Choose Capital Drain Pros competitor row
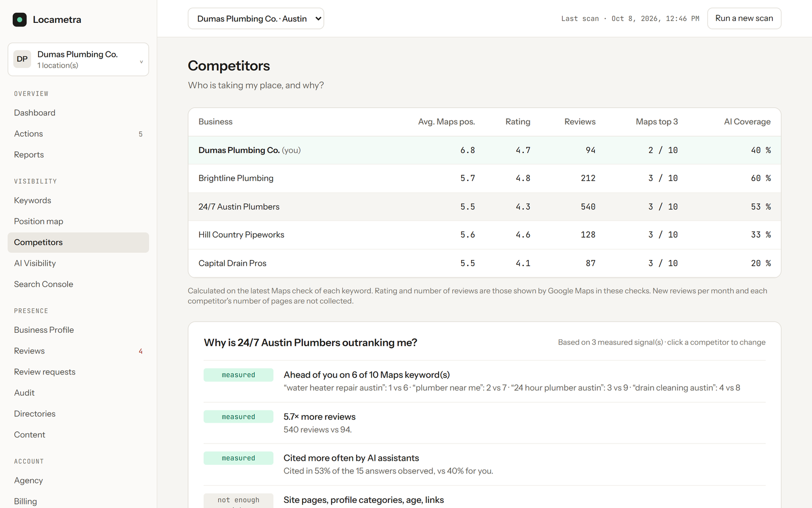This screenshot has width=812, height=508. (484, 263)
